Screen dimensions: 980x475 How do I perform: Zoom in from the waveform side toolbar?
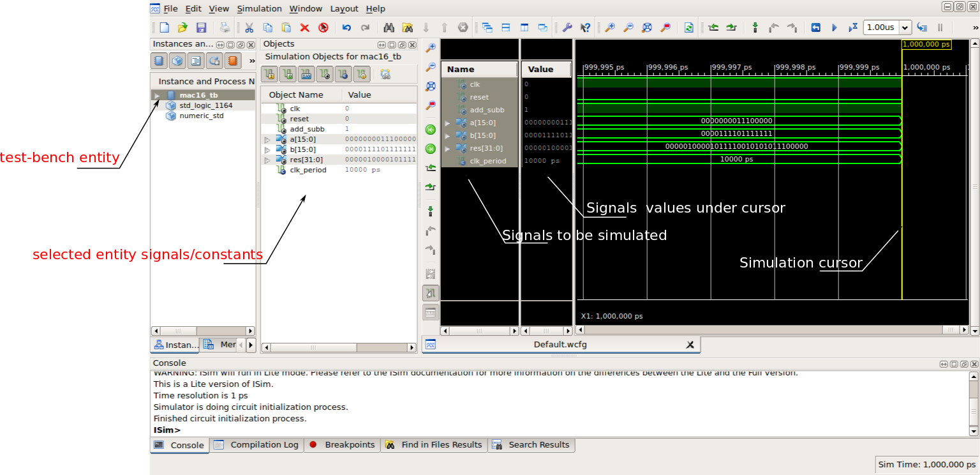431,48
